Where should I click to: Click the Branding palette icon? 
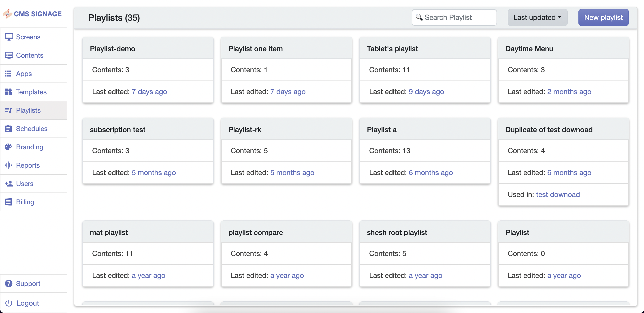[8, 147]
